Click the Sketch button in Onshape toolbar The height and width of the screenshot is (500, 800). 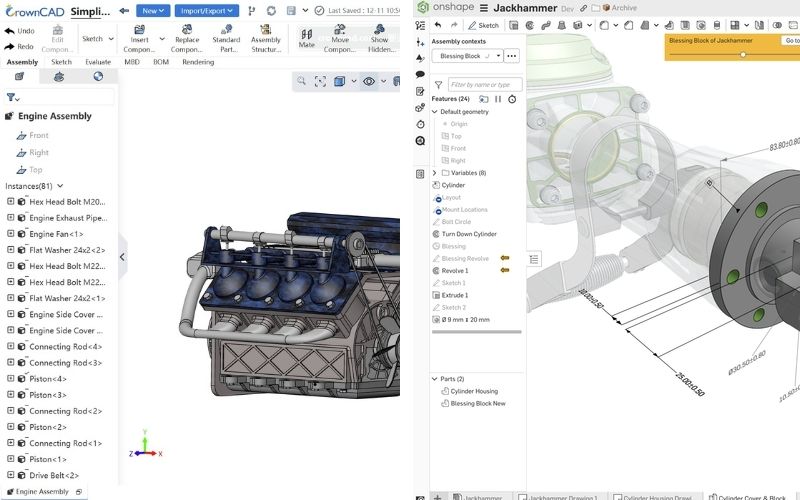coord(483,25)
